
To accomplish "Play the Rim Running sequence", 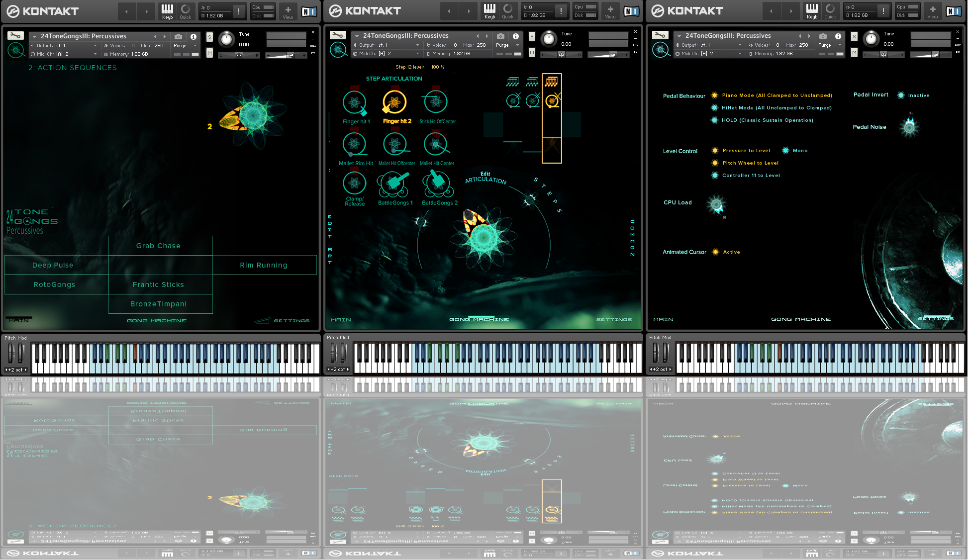I will (x=265, y=265).
